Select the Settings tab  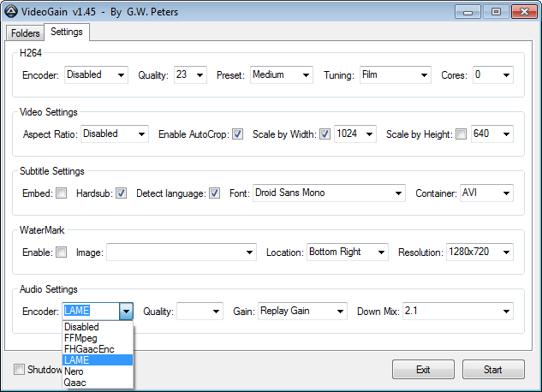click(67, 32)
